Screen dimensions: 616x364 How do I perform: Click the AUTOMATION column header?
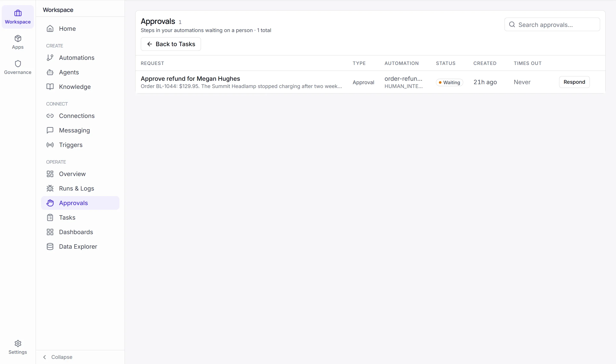click(x=401, y=63)
